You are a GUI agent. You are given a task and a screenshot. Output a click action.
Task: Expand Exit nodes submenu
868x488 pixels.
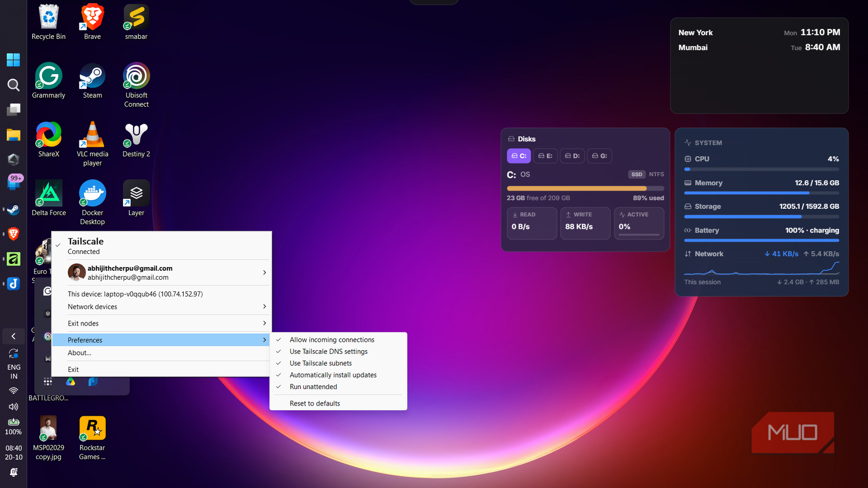point(162,323)
